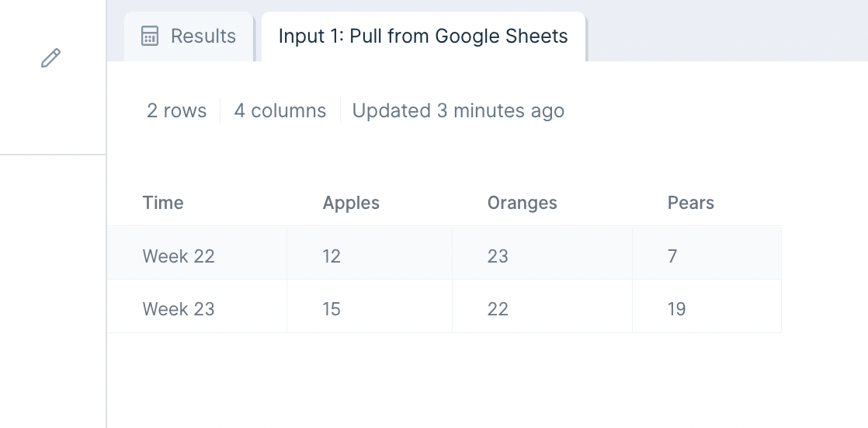Click the Oranges value 22 cell

(543, 306)
